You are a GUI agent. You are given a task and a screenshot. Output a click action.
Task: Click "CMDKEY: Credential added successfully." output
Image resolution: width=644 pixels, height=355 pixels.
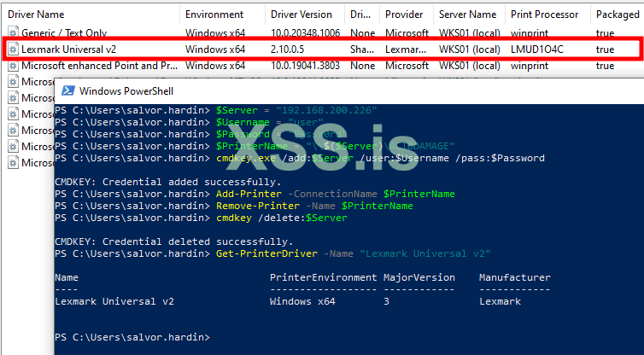click(x=168, y=183)
